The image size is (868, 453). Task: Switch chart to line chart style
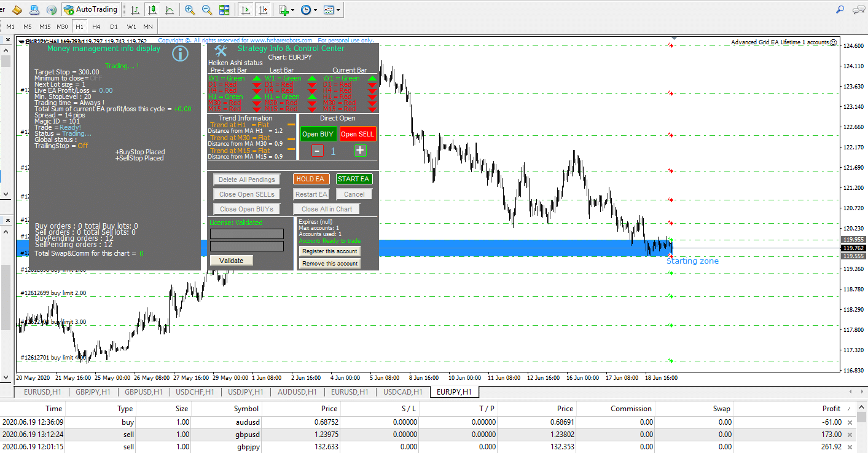point(169,10)
